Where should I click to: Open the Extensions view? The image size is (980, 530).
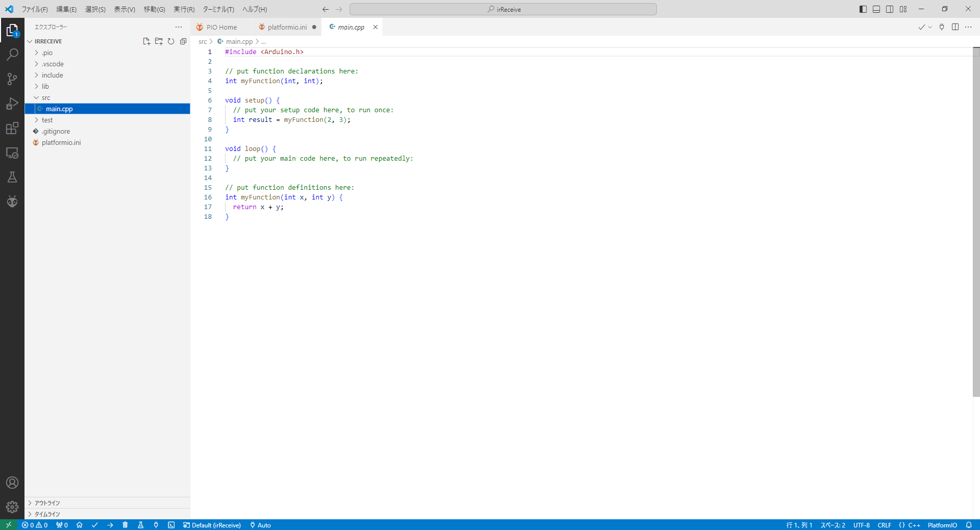pos(12,128)
